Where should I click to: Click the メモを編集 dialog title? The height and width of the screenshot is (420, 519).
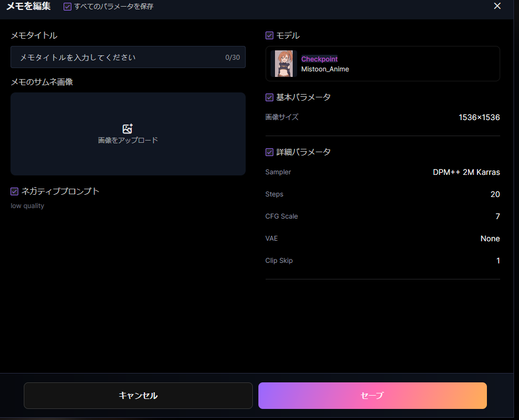[28, 6]
